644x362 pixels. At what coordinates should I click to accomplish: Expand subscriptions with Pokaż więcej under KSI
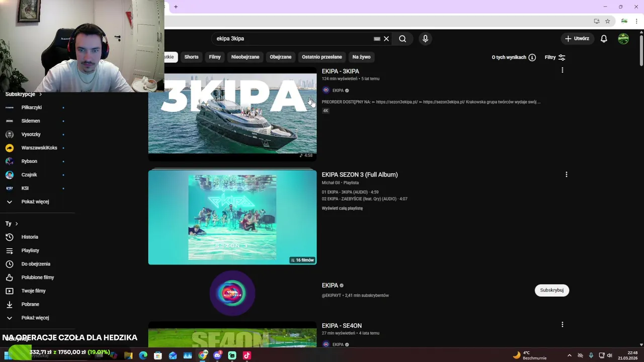point(35,202)
